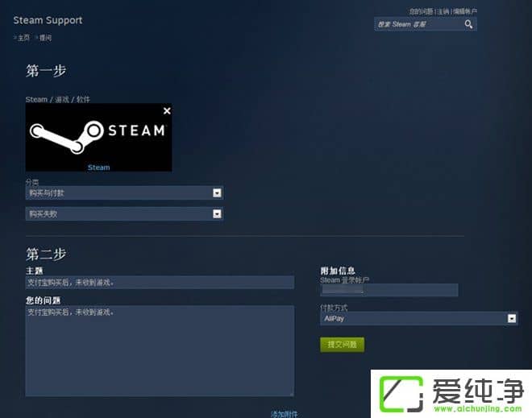Open the AliPay payment method dropdown
This screenshot has width=532, height=418.
pyautogui.click(x=418, y=318)
